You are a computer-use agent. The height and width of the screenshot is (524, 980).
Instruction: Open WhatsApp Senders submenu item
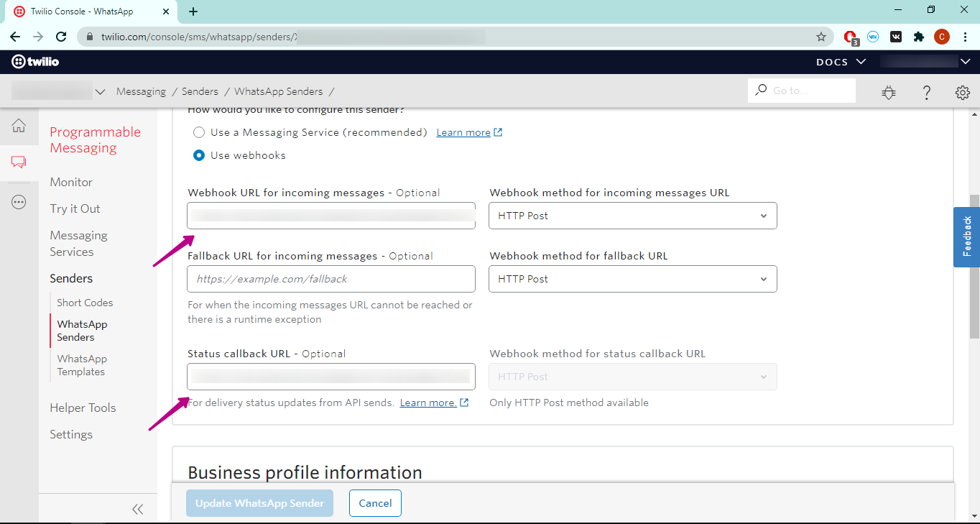click(x=82, y=331)
